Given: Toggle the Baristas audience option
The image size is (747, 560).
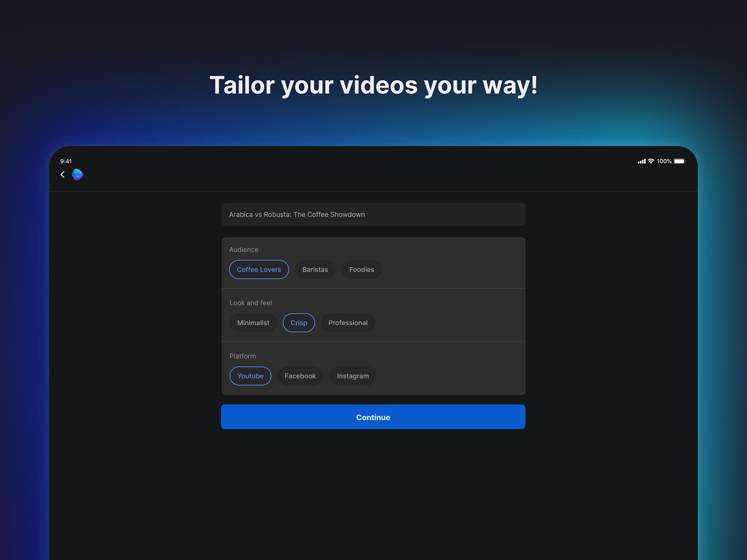Looking at the screenshot, I should [x=315, y=269].
